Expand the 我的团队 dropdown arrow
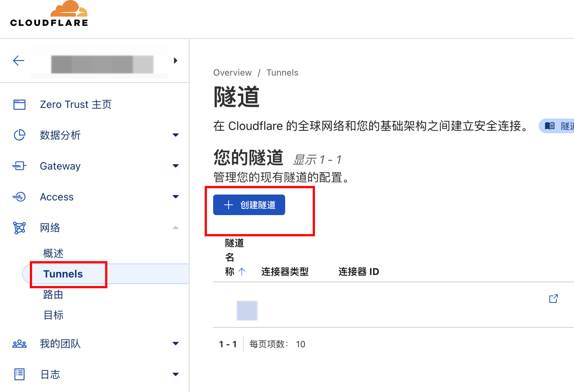This screenshot has width=574, height=392. 176,344
